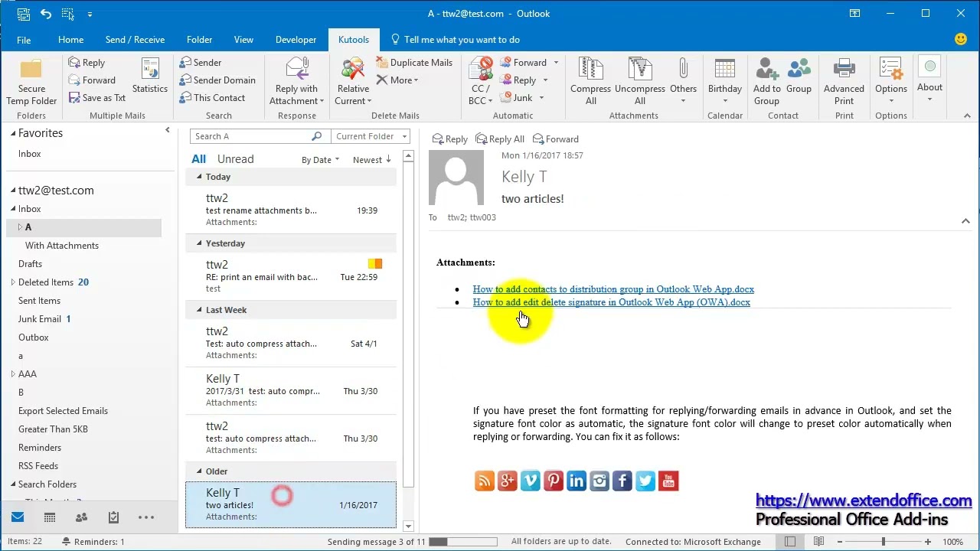Open the More dropdown in Delete Mails

click(397, 80)
